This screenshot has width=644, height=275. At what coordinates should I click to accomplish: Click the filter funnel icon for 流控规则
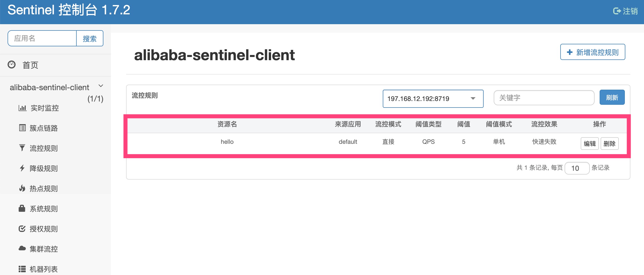pyautogui.click(x=22, y=148)
